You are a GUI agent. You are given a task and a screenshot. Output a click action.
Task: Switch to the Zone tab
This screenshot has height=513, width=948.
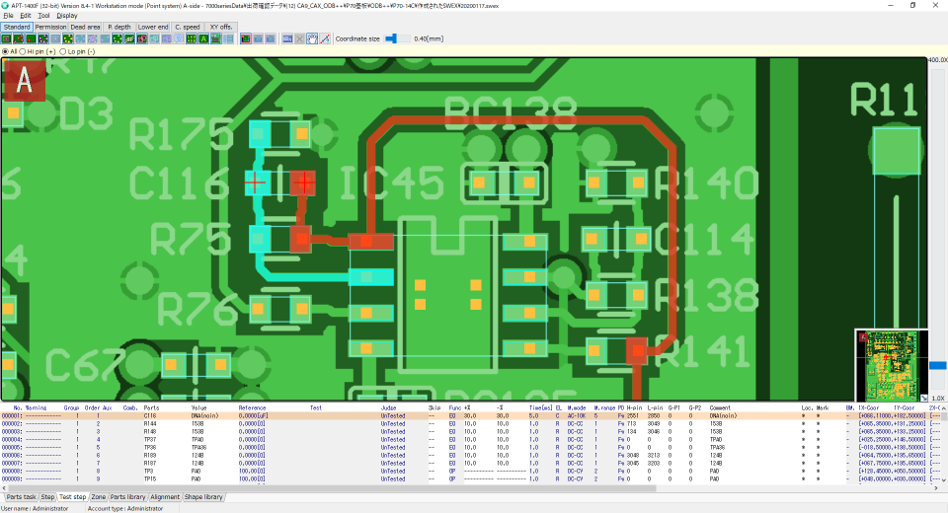point(98,497)
